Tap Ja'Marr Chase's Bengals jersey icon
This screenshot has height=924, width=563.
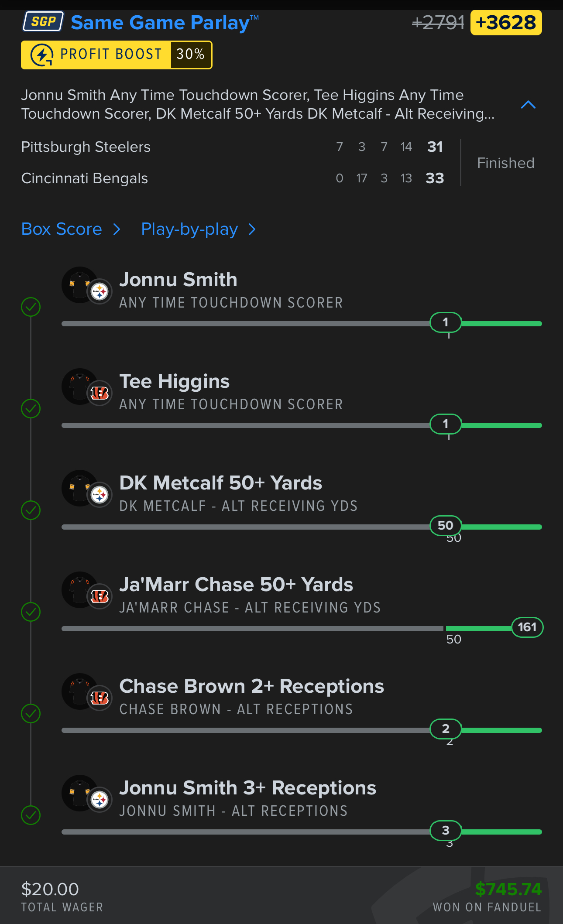point(81,590)
